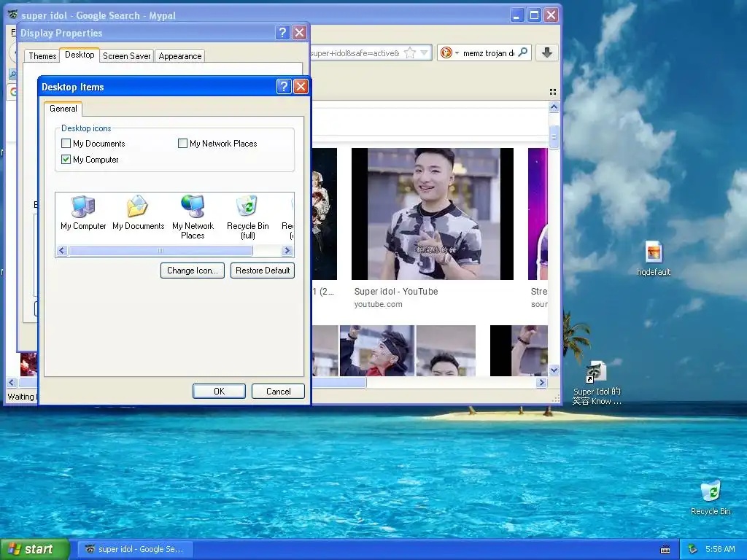Image resolution: width=747 pixels, height=560 pixels.
Task: Select Recycle Bin (full) icon in list
Action: (248, 217)
